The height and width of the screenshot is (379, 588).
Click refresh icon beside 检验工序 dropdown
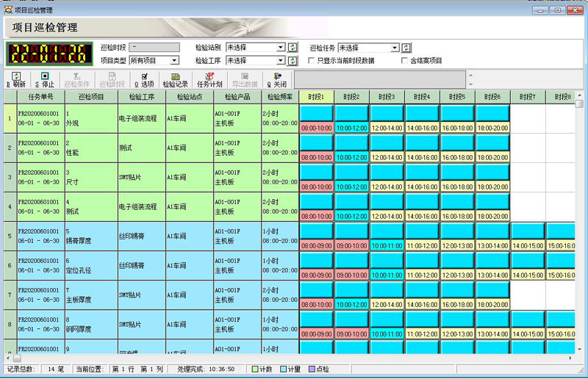tap(292, 60)
